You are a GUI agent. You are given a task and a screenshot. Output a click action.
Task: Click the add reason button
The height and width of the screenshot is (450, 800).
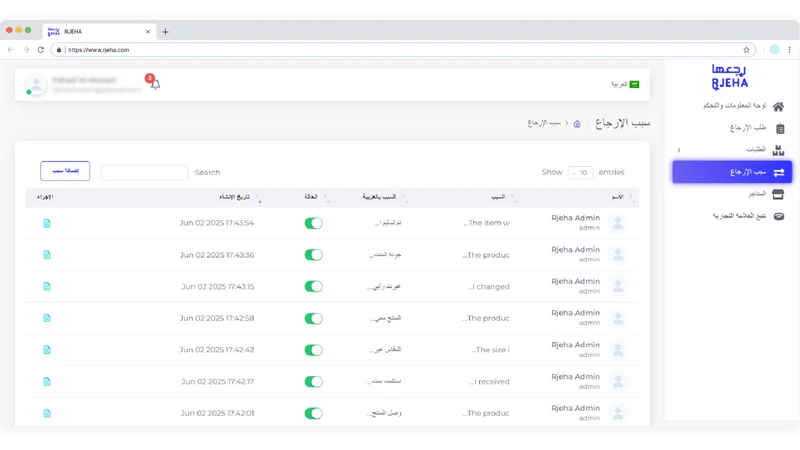pyautogui.click(x=65, y=171)
